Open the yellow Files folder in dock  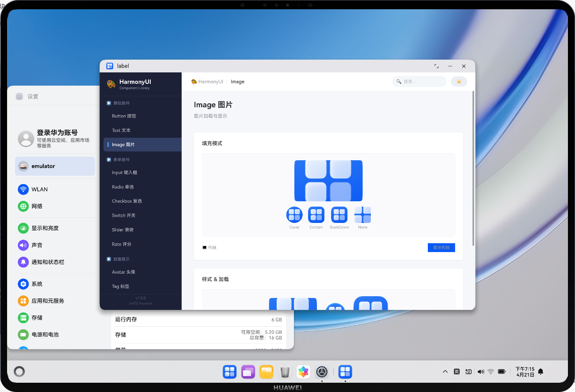[x=267, y=372]
